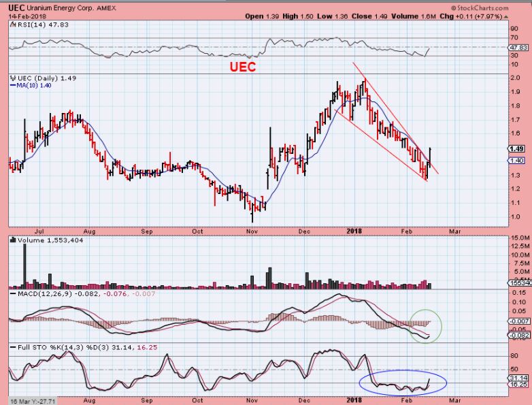Click the 1.49 last price tag on axis

[516, 148]
